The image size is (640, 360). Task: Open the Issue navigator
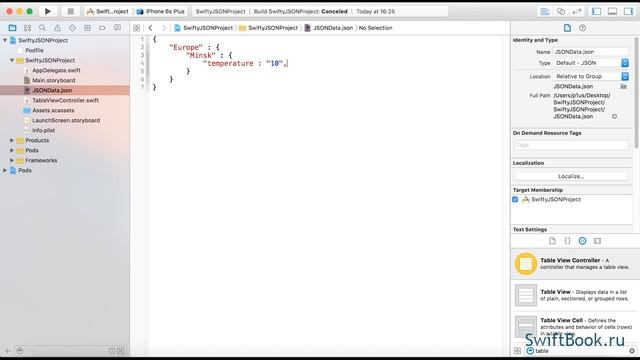point(57,28)
